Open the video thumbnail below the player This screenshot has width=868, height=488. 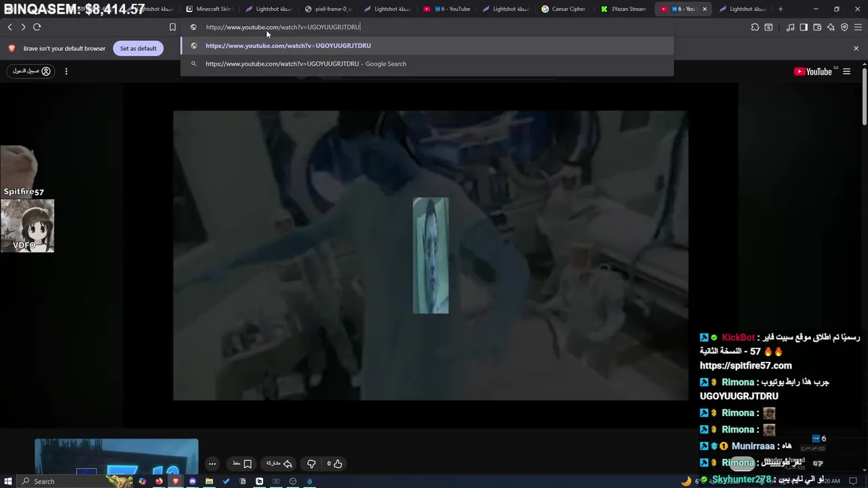117,457
